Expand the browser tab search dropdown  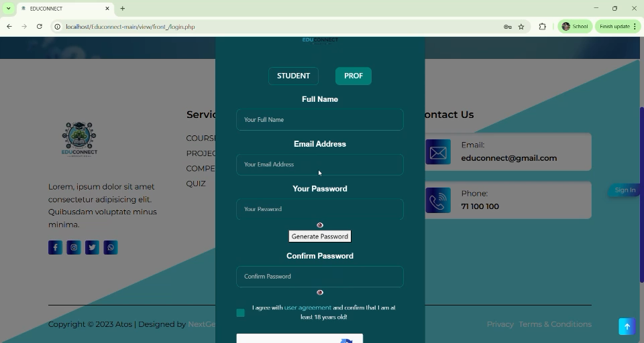click(x=8, y=9)
